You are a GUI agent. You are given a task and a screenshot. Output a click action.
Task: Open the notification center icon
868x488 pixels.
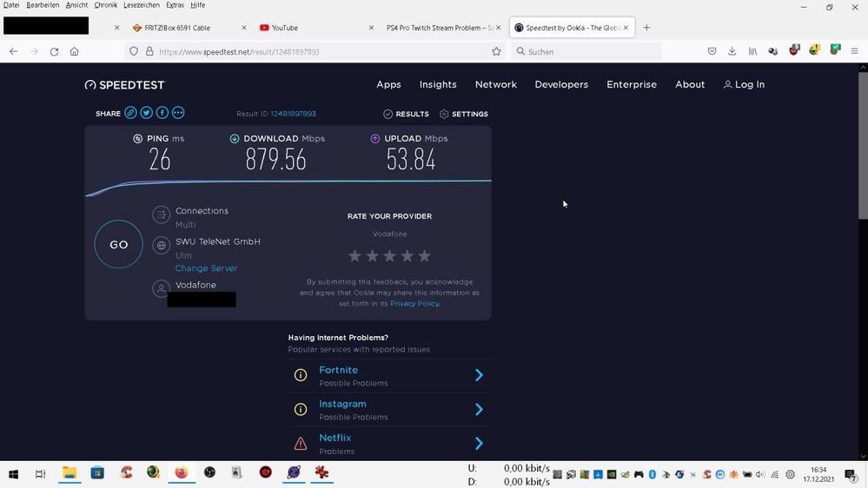pyautogui.click(x=851, y=475)
